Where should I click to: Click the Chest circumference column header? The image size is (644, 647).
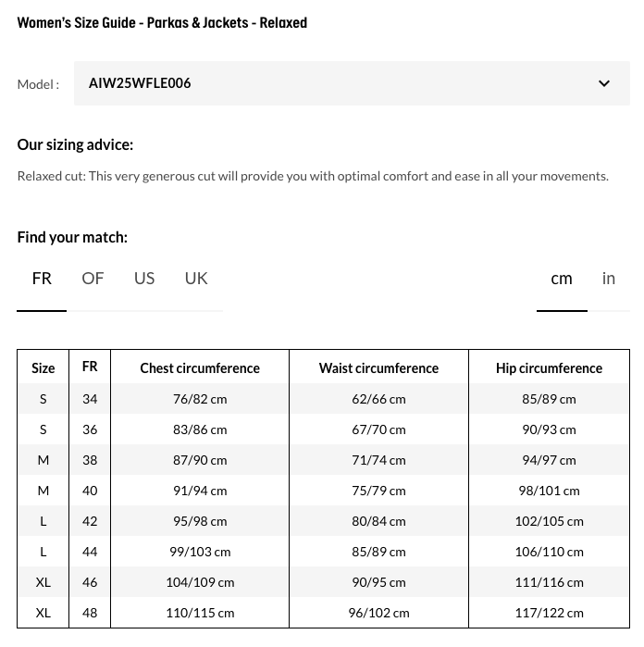click(200, 367)
